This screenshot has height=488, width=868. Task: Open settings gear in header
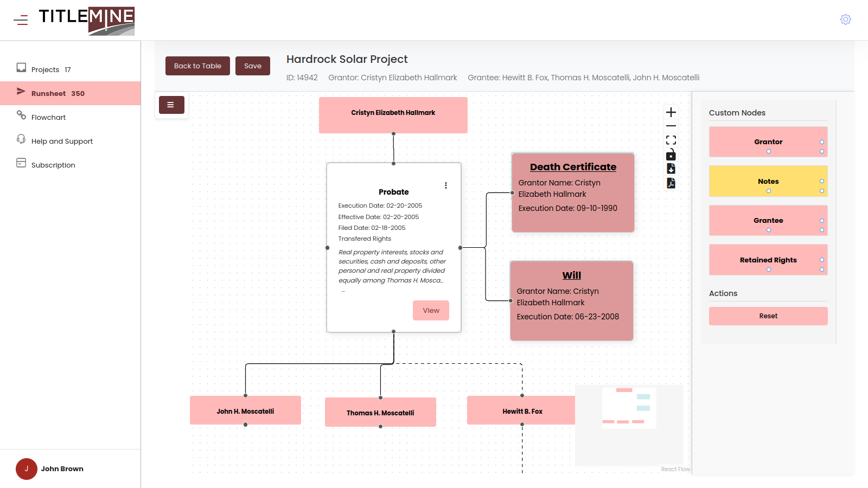pos(845,20)
